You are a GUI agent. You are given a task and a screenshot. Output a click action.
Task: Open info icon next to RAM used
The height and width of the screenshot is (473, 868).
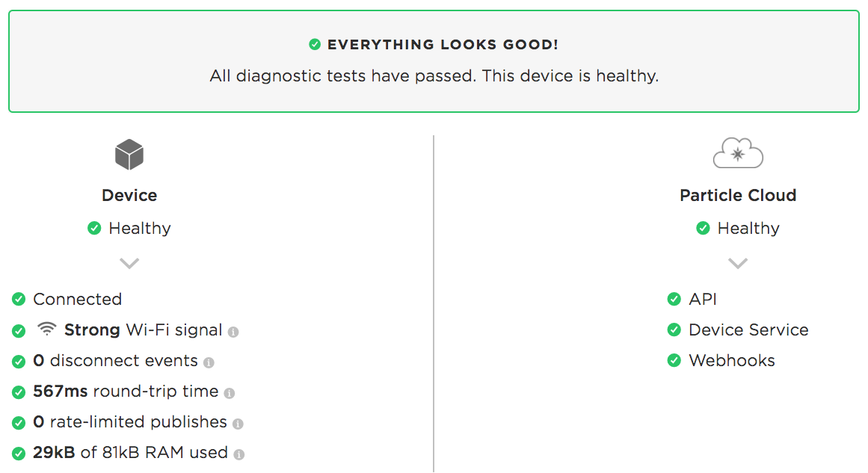point(239,454)
